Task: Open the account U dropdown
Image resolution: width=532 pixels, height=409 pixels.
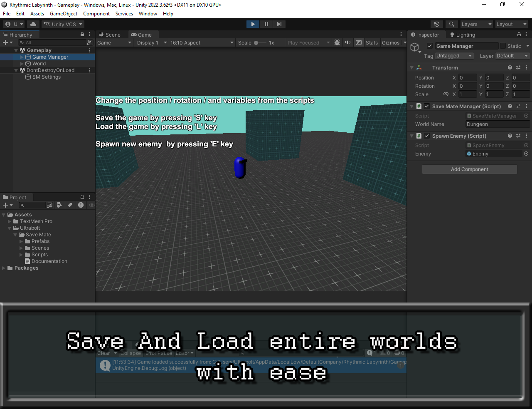Action: [x=14, y=24]
